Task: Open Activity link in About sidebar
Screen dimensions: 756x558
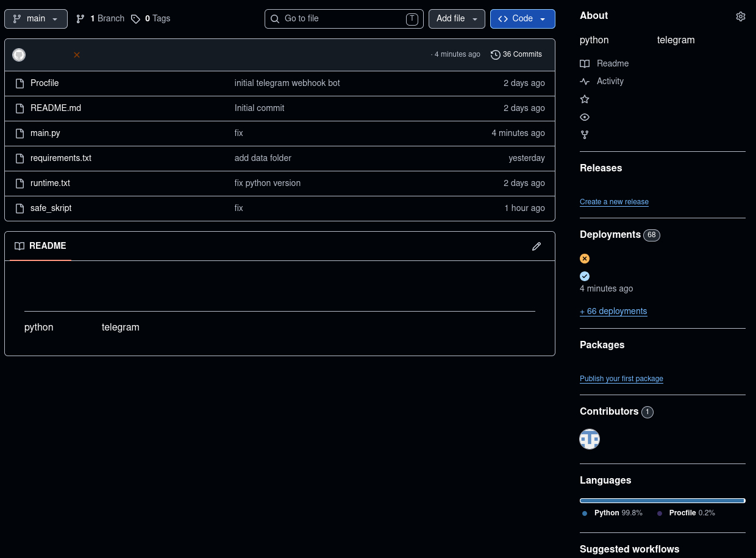Action: tap(610, 81)
